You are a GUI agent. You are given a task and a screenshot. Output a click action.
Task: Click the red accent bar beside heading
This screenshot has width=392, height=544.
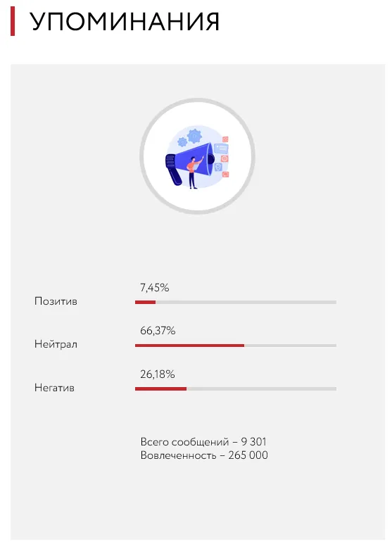tap(13, 21)
